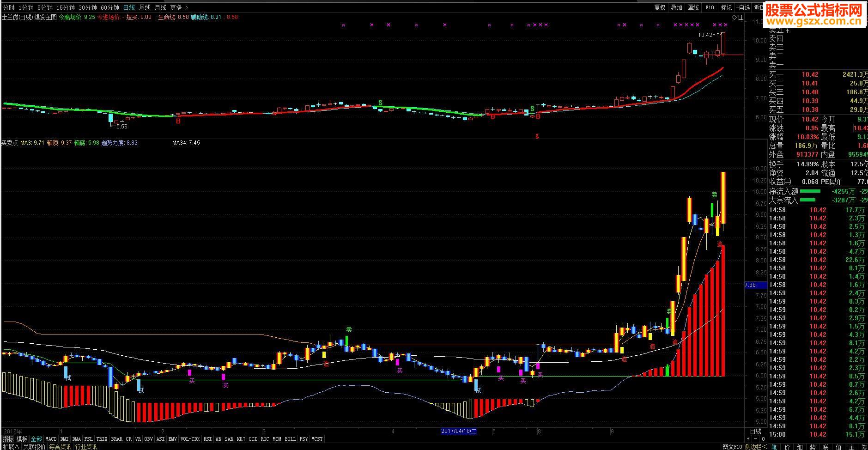This screenshot has height=450, width=868.
Task: Open the 行业资讯 tab
Action: (x=86, y=447)
